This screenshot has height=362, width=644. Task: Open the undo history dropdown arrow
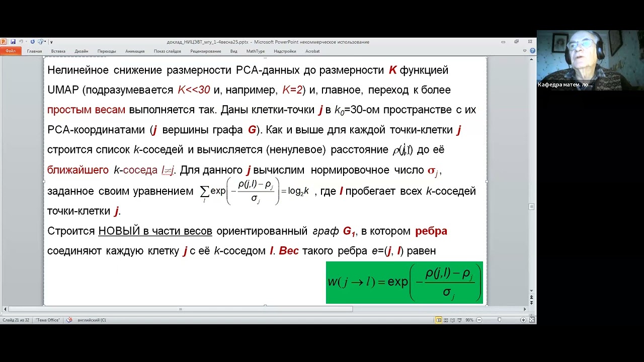[x=27, y=42]
